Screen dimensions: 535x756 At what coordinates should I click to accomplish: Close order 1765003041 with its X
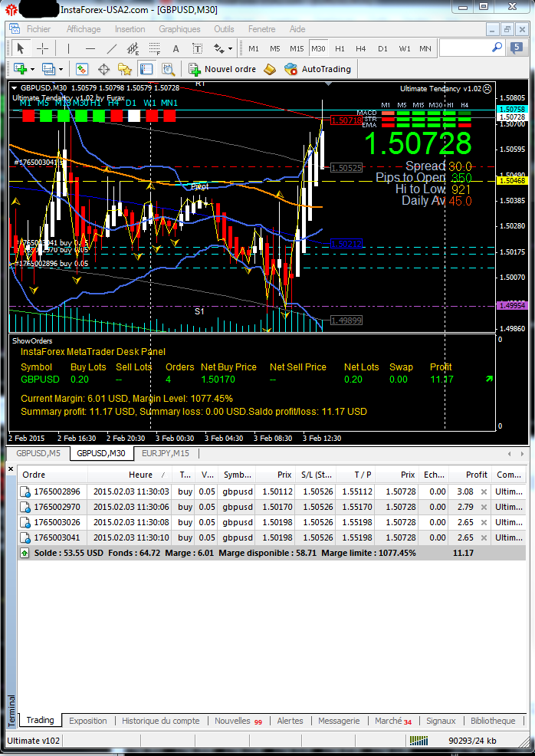[x=484, y=537]
